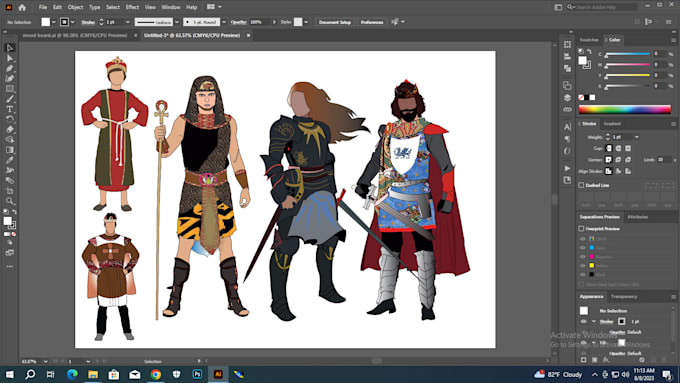Open the Window menu
The width and height of the screenshot is (680, 383).
coord(170,7)
